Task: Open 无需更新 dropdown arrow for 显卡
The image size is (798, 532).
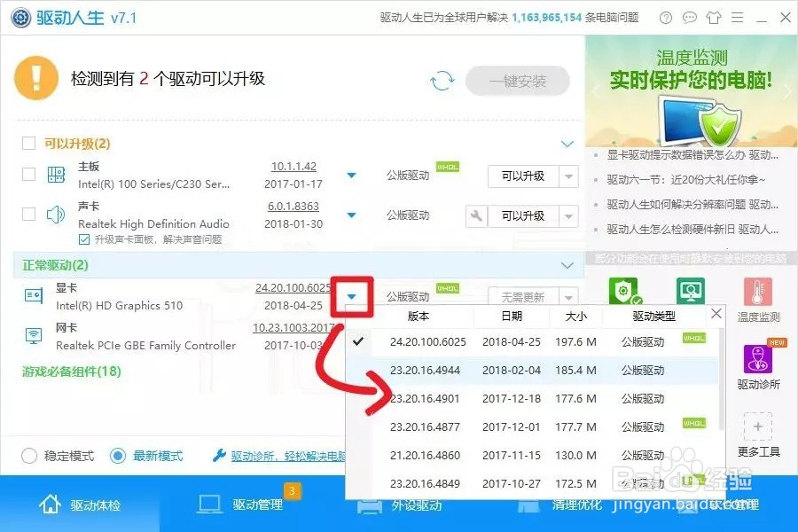Action: click(x=568, y=297)
